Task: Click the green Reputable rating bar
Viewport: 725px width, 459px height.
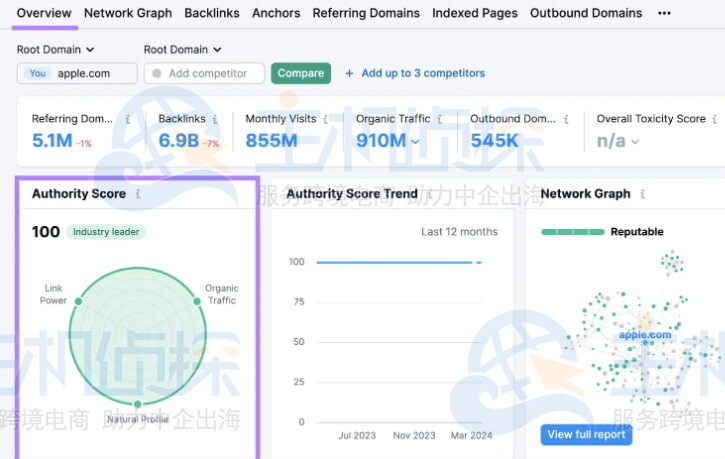Action: coord(573,232)
